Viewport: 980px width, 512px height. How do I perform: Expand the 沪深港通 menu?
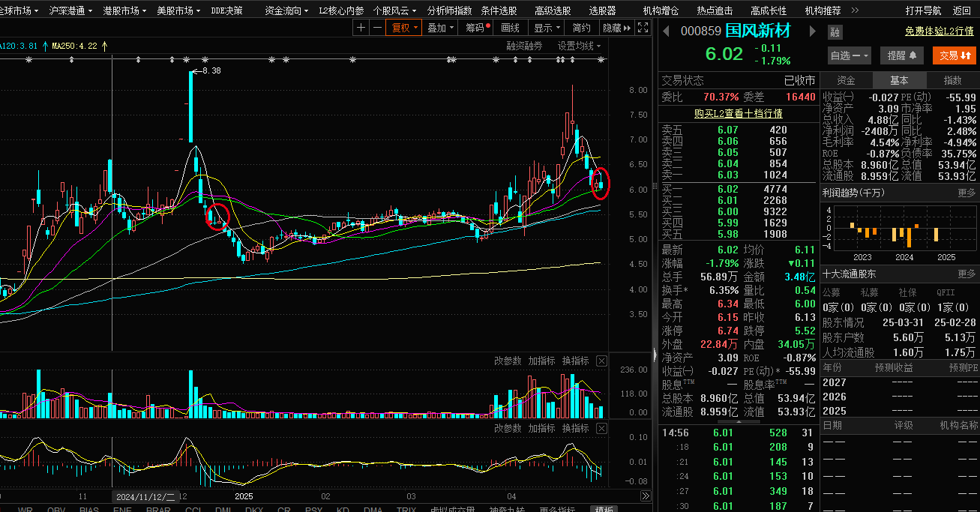[x=71, y=10]
